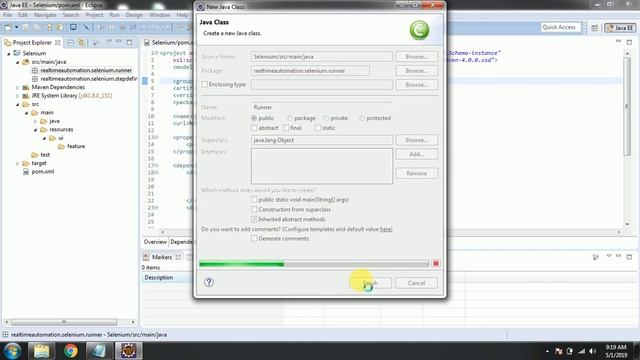Open the Search menu
Screen dimensions: 640x360
(x=71, y=15)
